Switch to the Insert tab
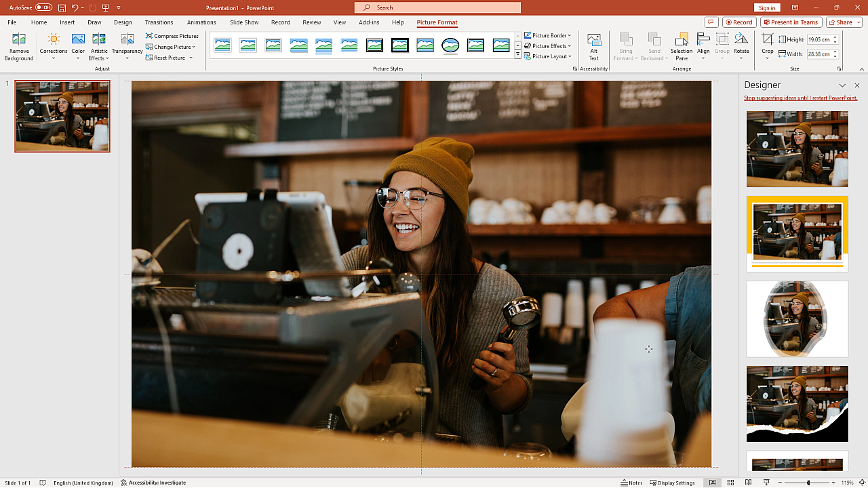The height and width of the screenshot is (488, 868). 67,22
